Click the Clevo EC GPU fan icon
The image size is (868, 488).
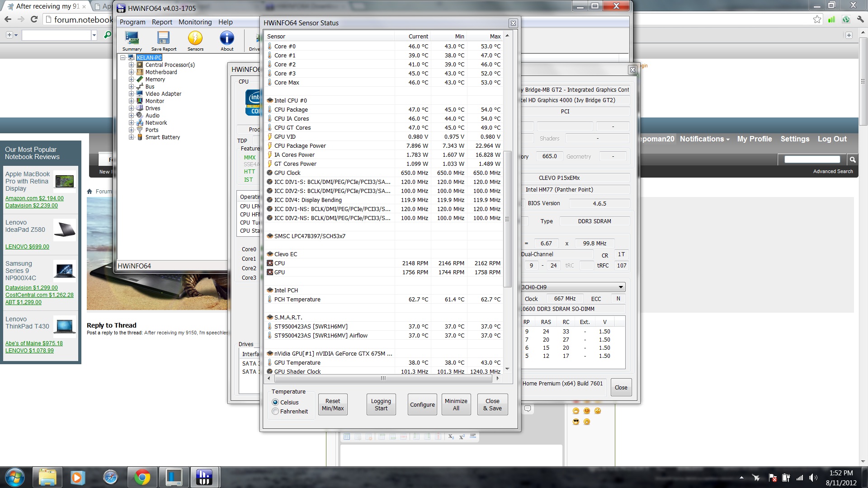[x=270, y=272]
